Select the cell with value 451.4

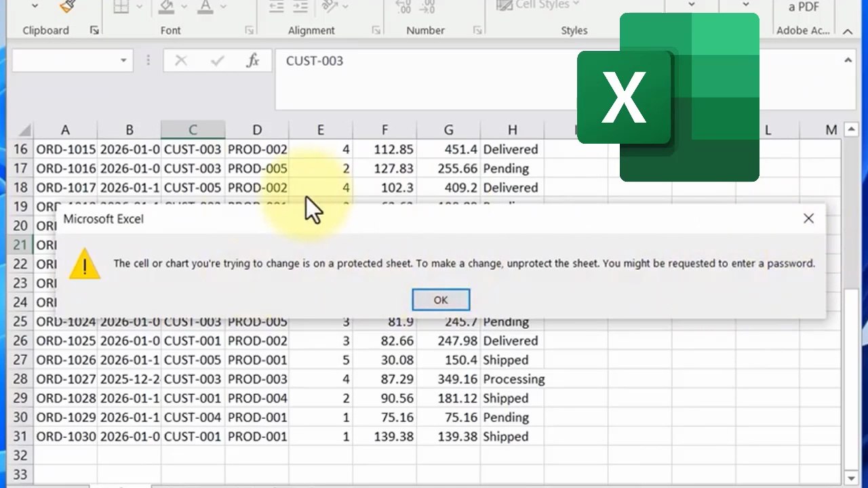448,149
